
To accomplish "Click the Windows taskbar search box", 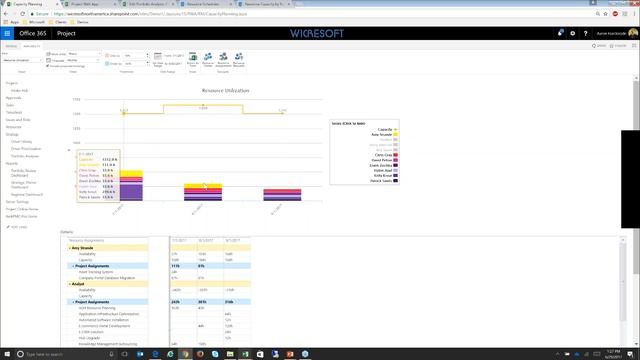I will point(65,354).
